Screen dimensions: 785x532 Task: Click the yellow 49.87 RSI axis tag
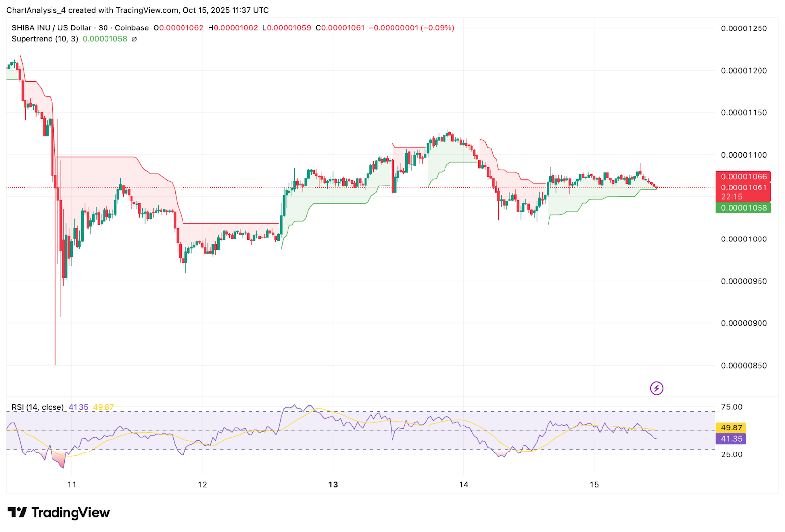tap(731, 428)
